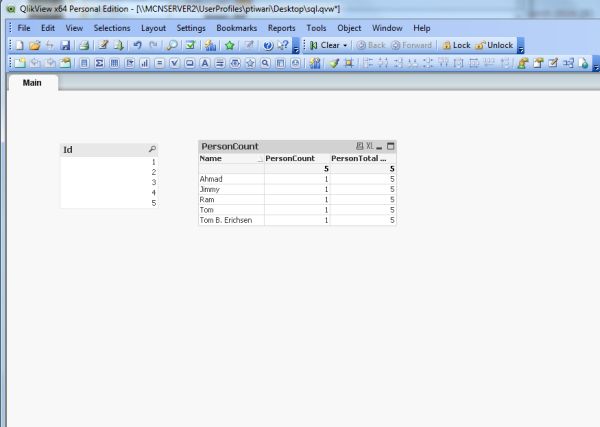Minimize the PersonCount chart object
The width and height of the screenshot is (600, 427).
379,146
